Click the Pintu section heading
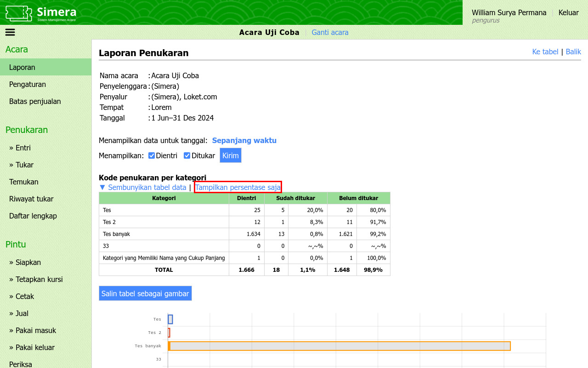This screenshot has width=588, height=368. 16,244
